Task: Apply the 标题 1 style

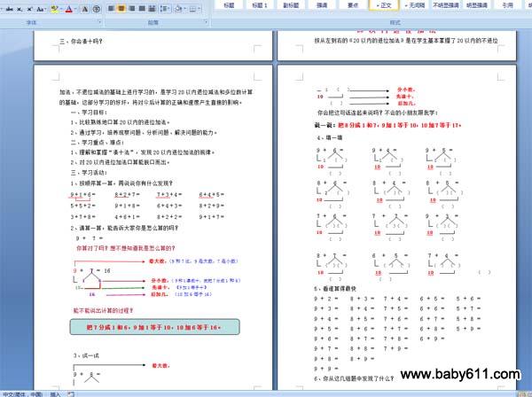Action: (x=260, y=4)
